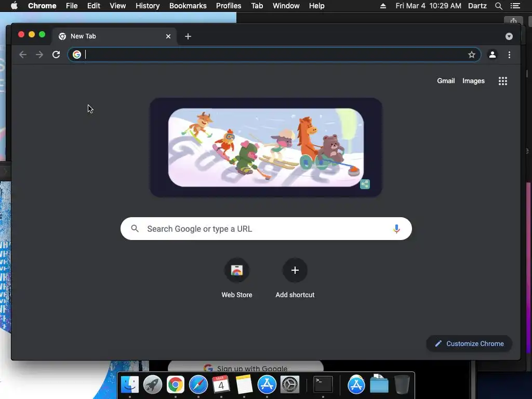
Task: Open the Gmail link
Action: 445,81
